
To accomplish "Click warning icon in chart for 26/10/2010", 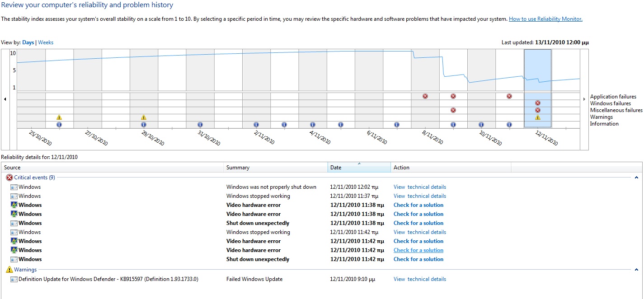I will [x=59, y=117].
